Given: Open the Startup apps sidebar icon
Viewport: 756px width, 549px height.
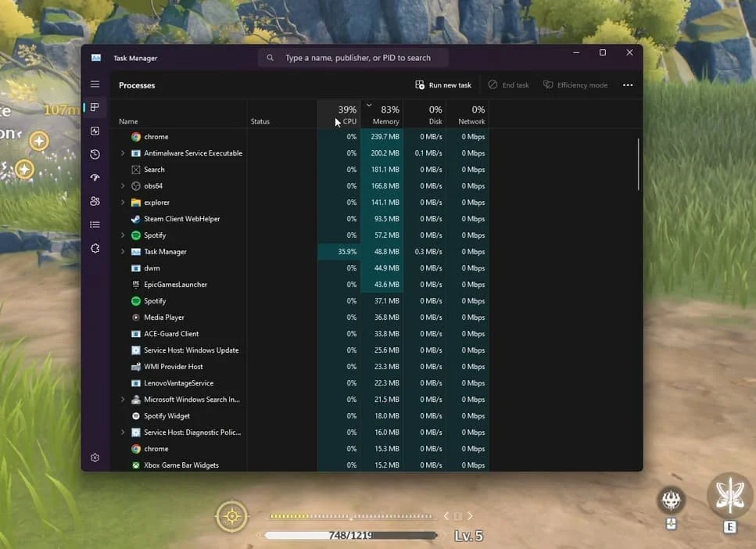Looking at the screenshot, I should 95,178.
